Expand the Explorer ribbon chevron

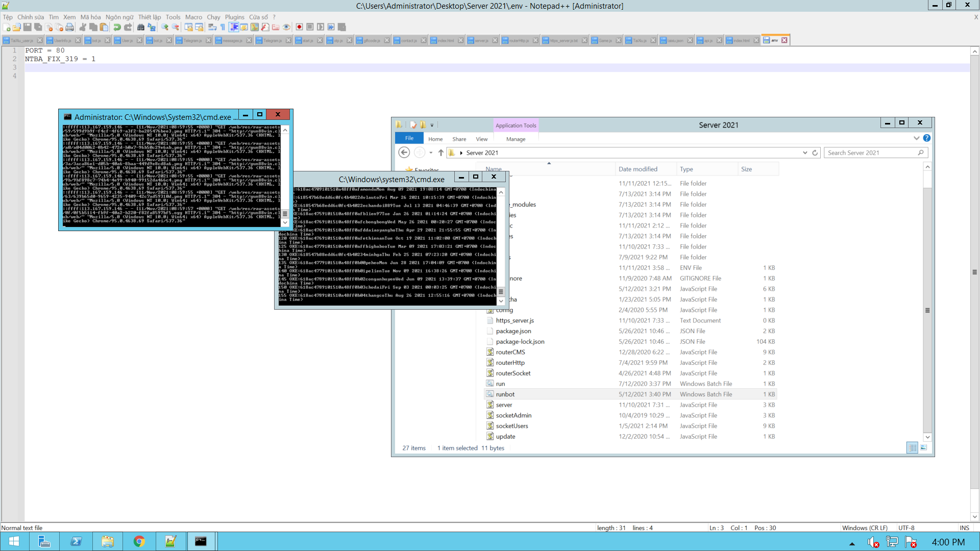(x=917, y=138)
